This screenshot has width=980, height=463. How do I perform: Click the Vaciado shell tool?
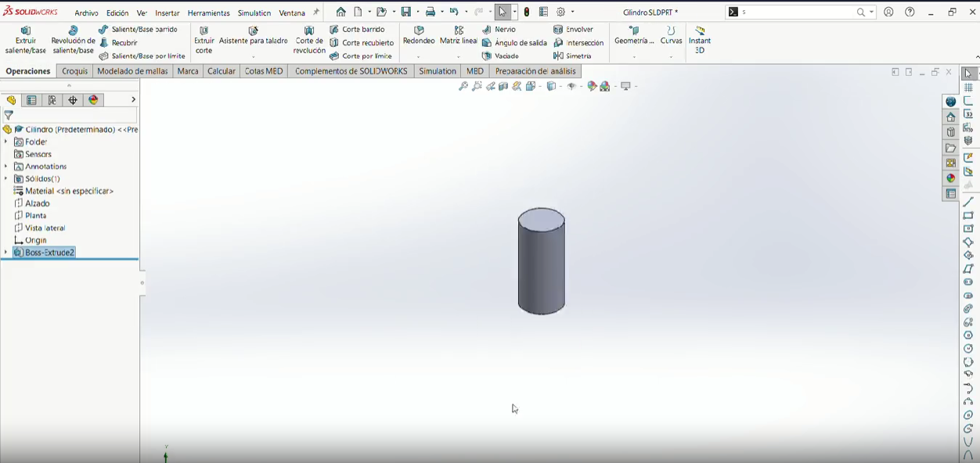coord(500,56)
